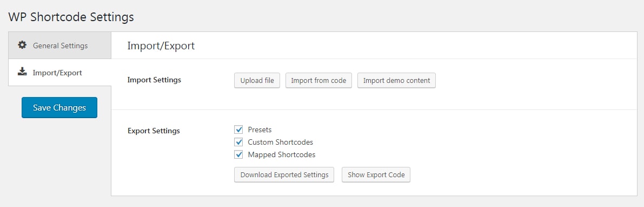The height and width of the screenshot is (207, 644).
Task: Click the download icon beside Import/Export
Action: pos(22,72)
